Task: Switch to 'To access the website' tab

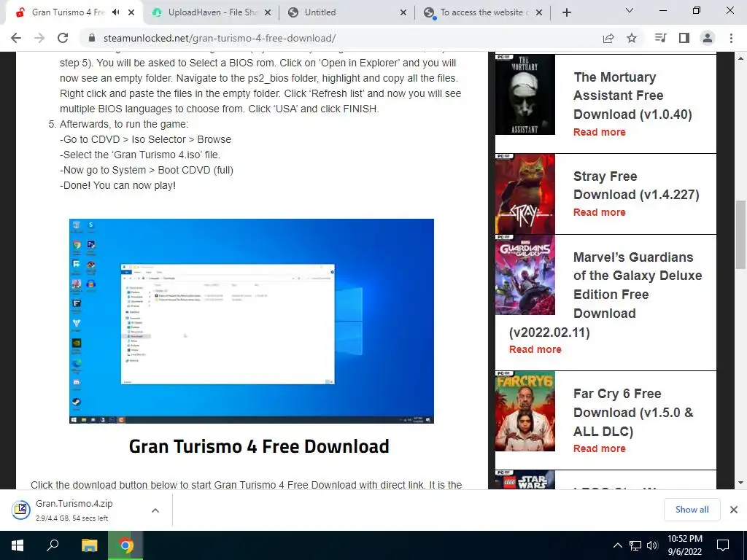Action: [484, 12]
